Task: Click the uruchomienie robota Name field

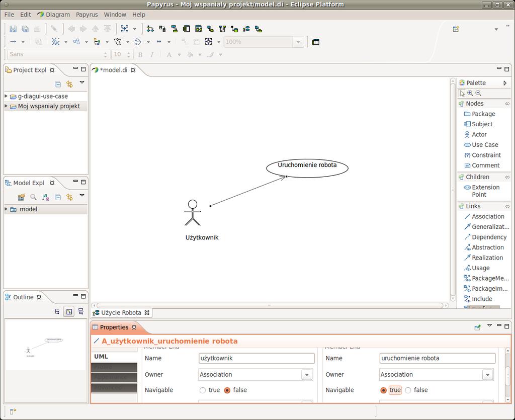Action: 437,358
